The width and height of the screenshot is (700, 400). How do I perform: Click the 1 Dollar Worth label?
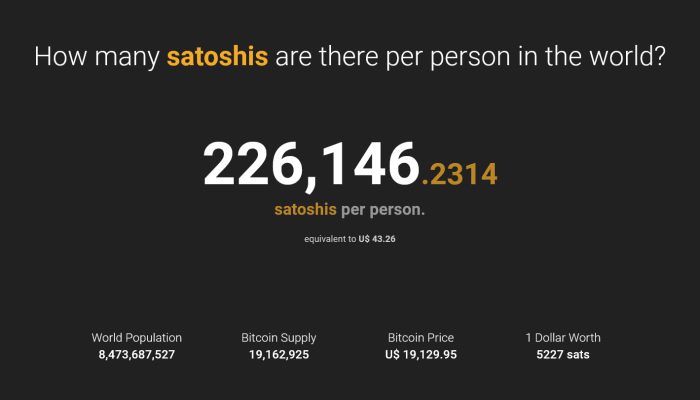pos(563,338)
